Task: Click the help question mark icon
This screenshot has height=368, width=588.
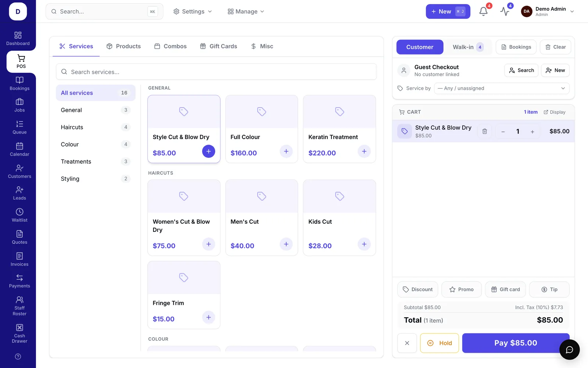Action: 18,357
